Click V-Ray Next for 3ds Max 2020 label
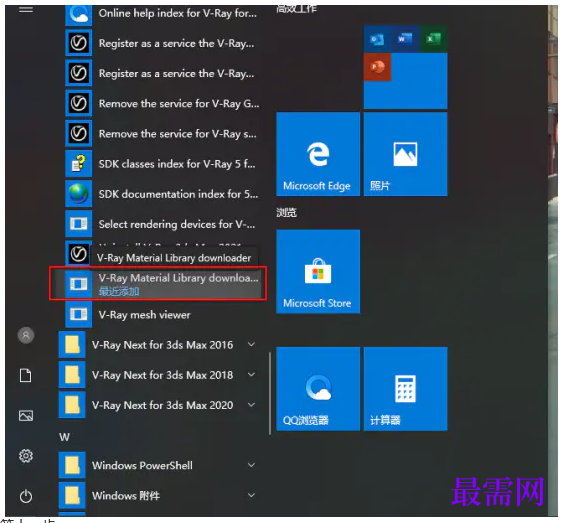The width and height of the screenshot is (563, 523). click(x=162, y=405)
